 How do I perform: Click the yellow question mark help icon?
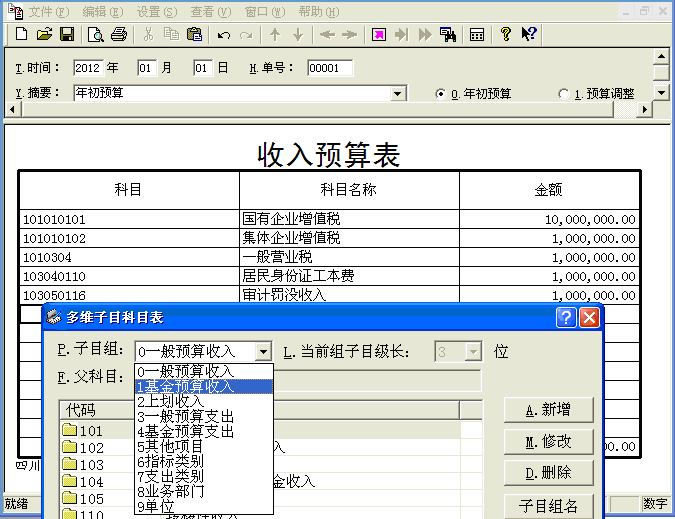(506, 34)
